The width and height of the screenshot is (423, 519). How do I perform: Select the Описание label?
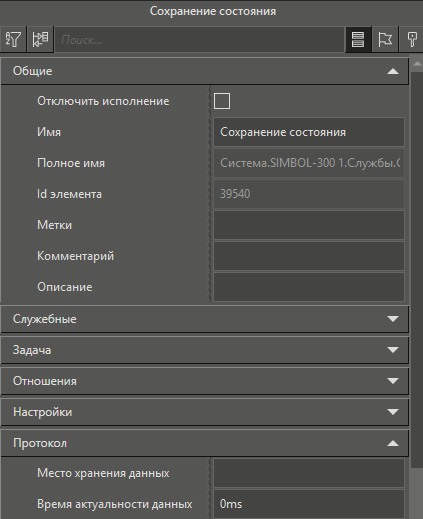coord(65,287)
